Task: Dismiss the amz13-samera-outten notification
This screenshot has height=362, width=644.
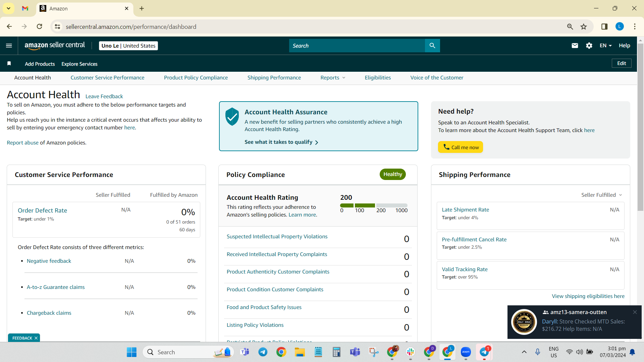Action: 635,312
